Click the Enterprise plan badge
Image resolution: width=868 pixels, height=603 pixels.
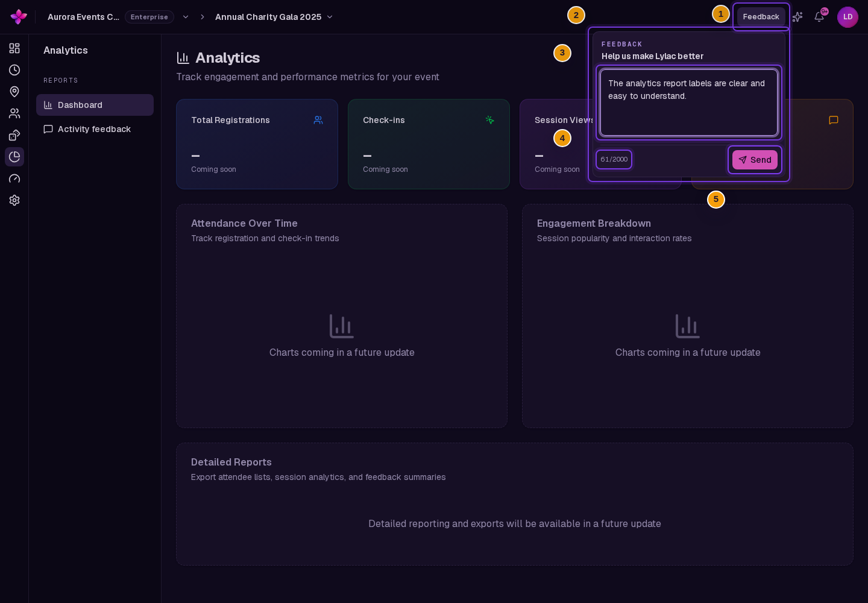coord(149,17)
